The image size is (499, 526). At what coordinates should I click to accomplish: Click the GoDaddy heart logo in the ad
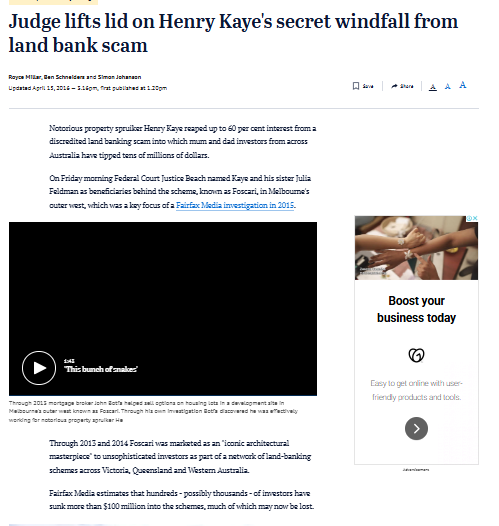(x=416, y=355)
